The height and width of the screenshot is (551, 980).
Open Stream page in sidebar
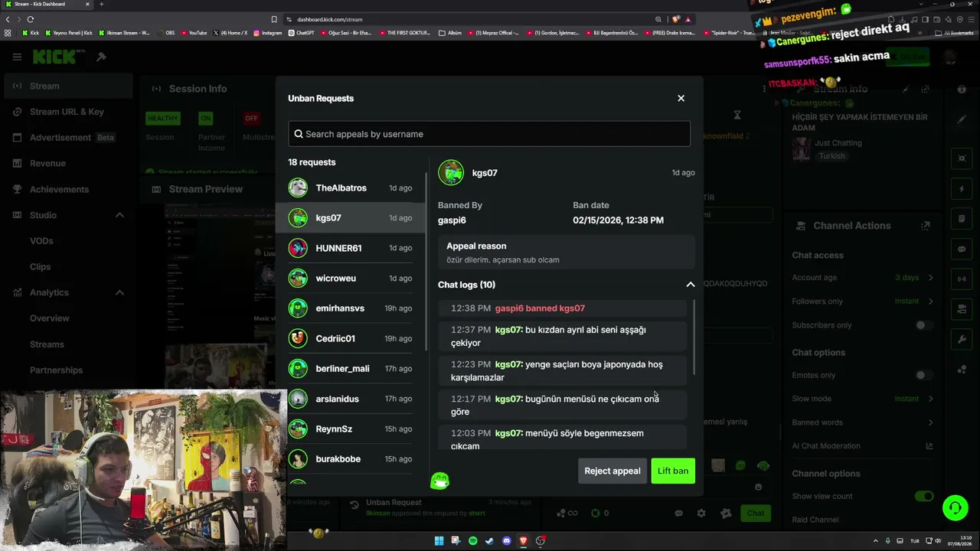click(x=67, y=86)
